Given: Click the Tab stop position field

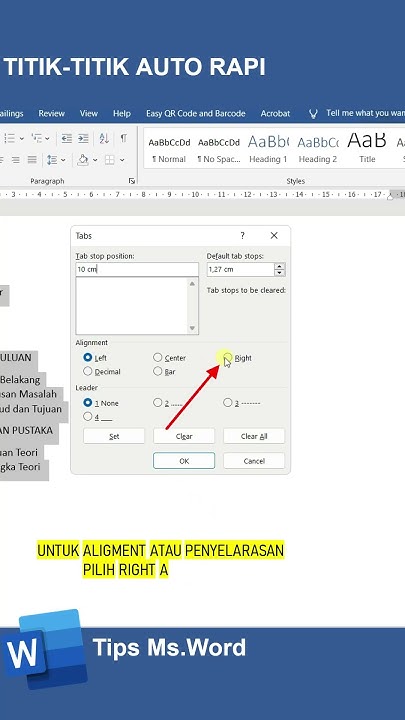Looking at the screenshot, I should coord(137,270).
